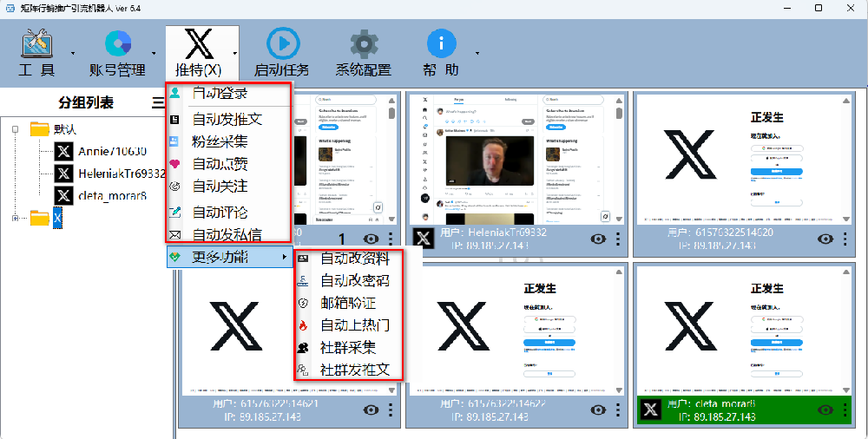Click scroll-up arrow in cleta_morar8 card
This screenshot has height=439, width=868.
pyautogui.click(x=845, y=272)
